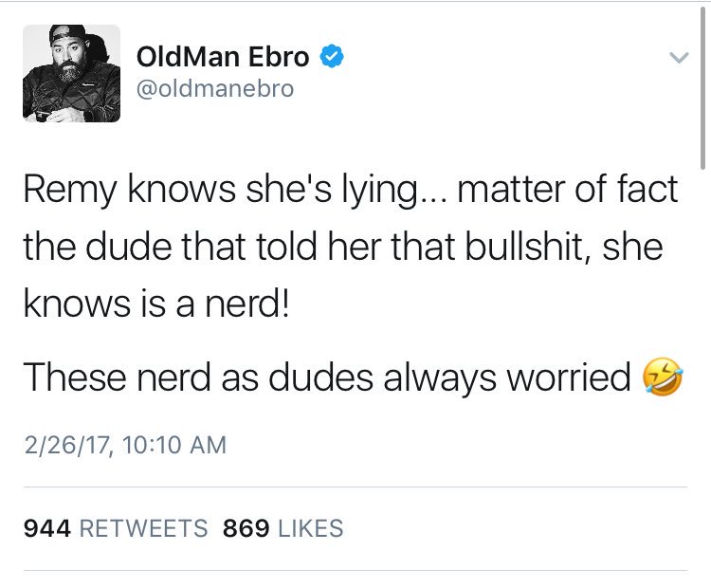Viewport: 711px width, 588px height.
Task: Open the tweet options chevron menu
Action: coord(677,59)
